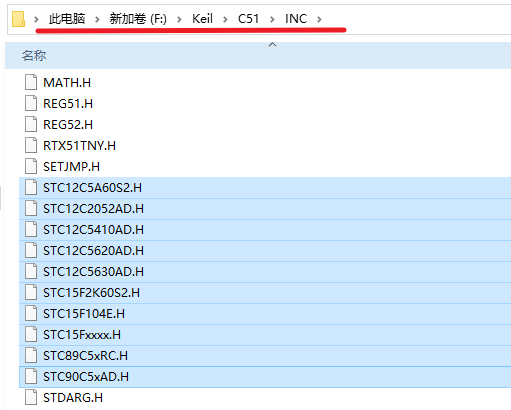This screenshot has width=511, height=410.
Task: Select the file name STC12C5410AD.H
Action: pos(94,230)
